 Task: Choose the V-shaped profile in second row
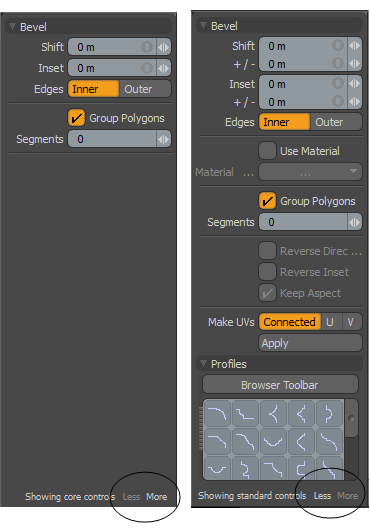point(273,441)
